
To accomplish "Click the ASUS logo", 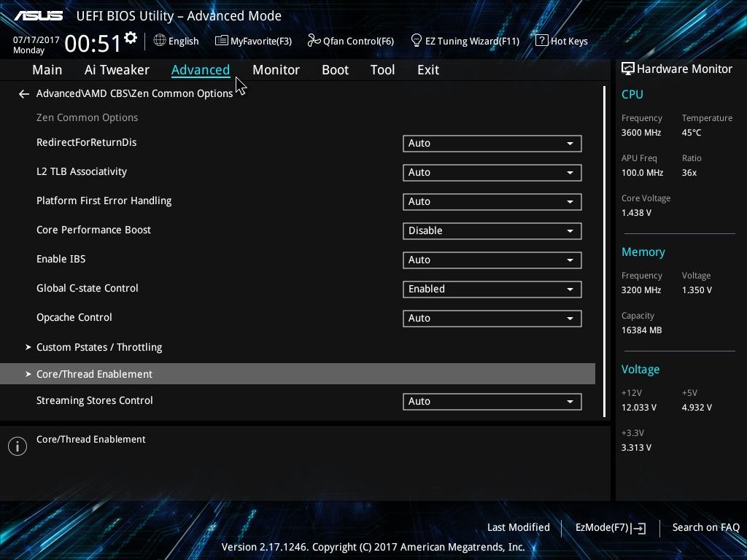I will (38, 16).
